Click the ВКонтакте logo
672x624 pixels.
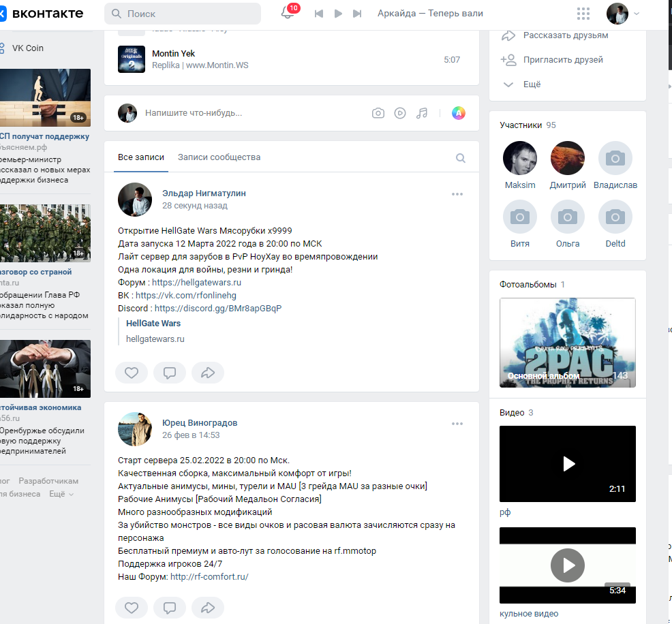42,14
